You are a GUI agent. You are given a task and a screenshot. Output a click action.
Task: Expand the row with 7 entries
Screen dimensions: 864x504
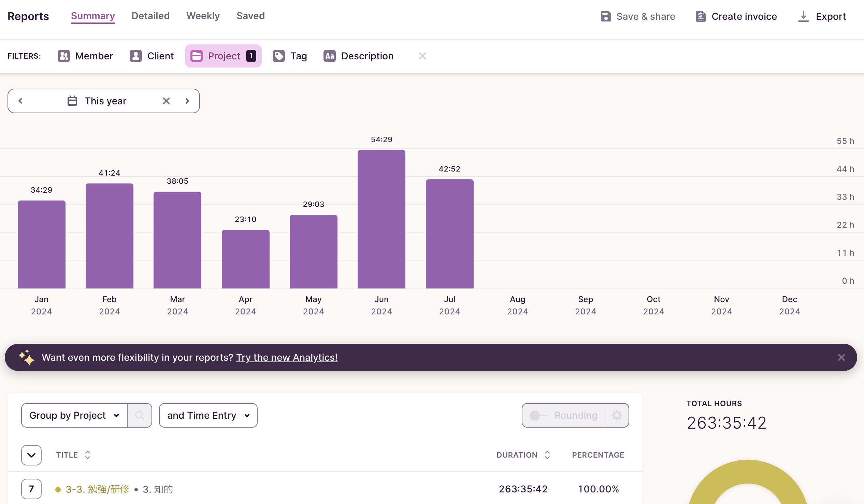(x=31, y=489)
